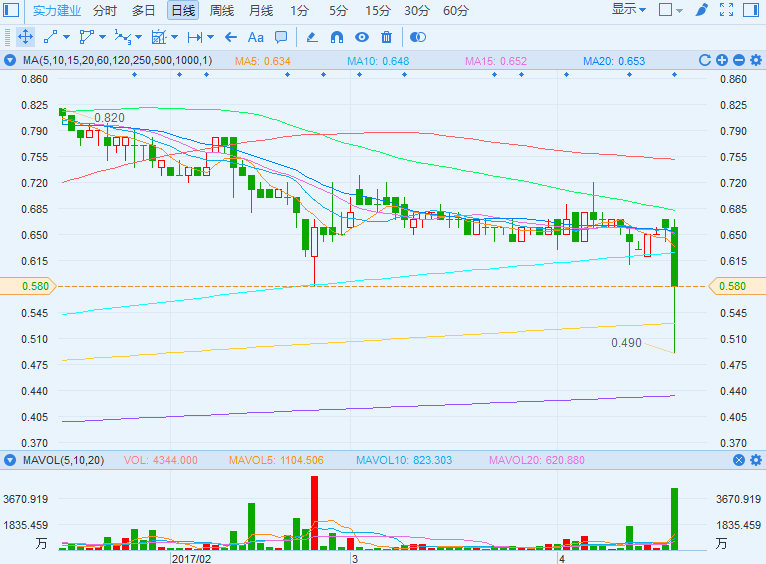Click the 0.490 low price annotation

coord(626,343)
